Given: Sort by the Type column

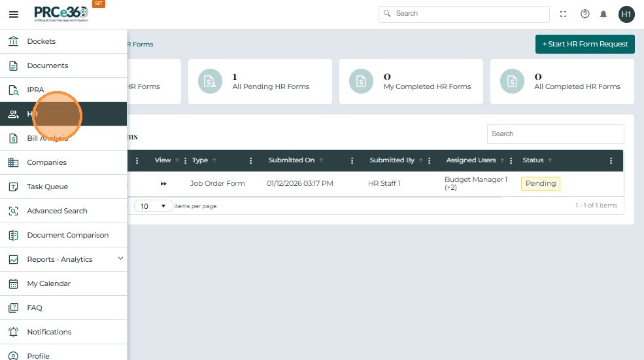Looking at the screenshot, I should pos(200,160).
